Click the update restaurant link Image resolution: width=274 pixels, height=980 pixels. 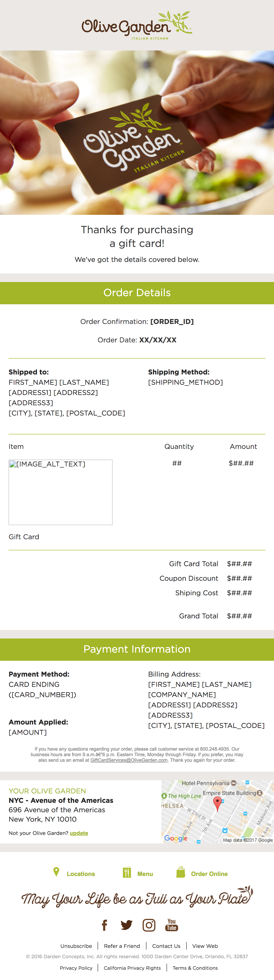79,833
